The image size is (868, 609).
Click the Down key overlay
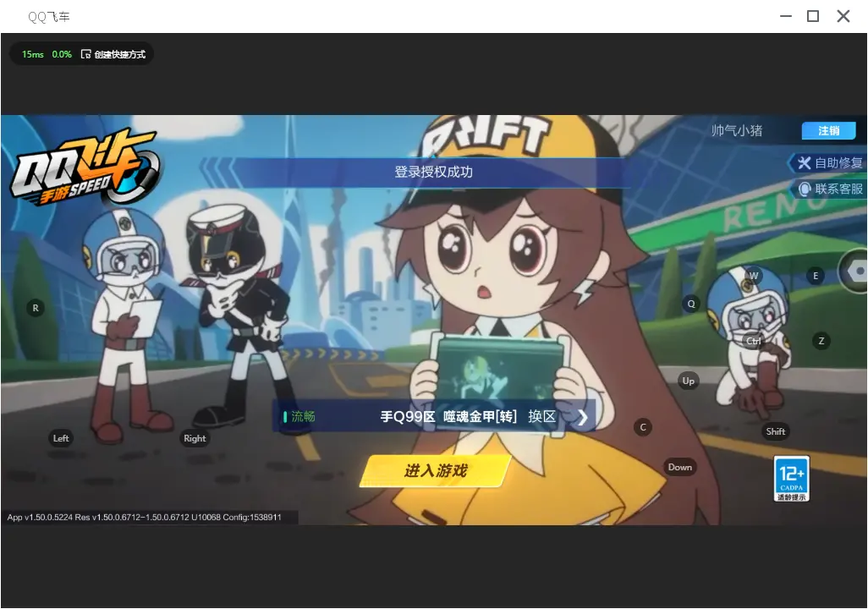coord(680,467)
